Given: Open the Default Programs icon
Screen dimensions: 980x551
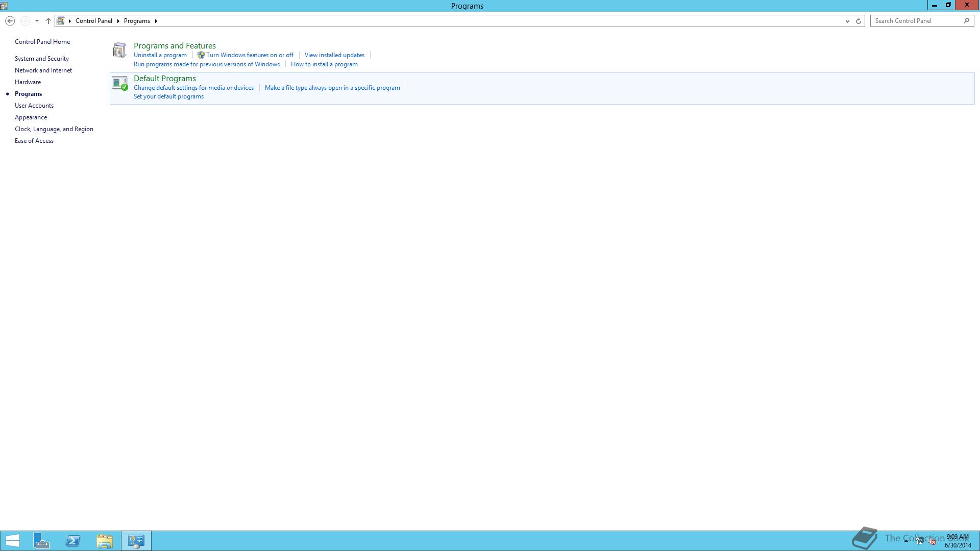Looking at the screenshot, I should [x=119, y=83].
